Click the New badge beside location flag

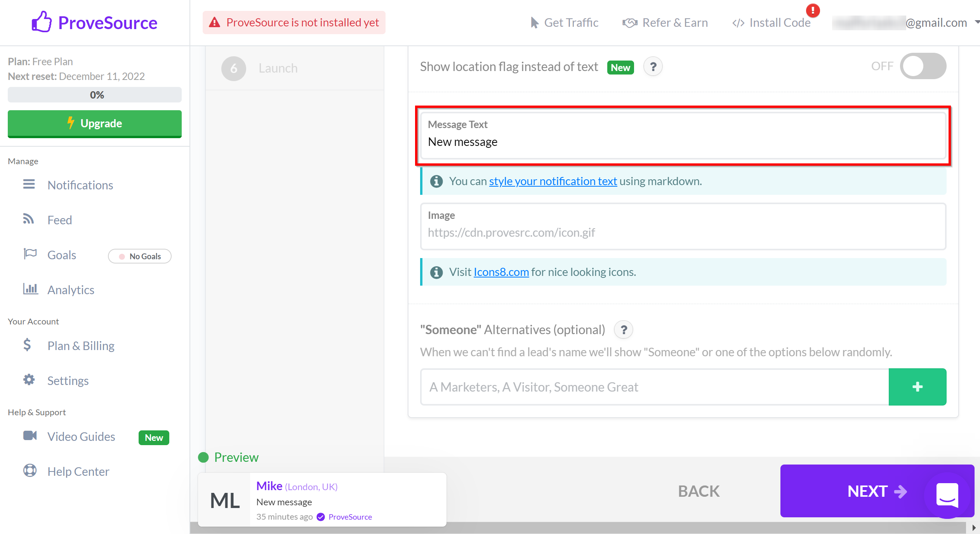tap(620, 68)
